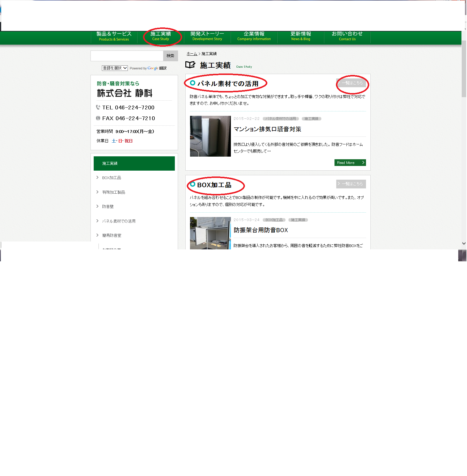Click 一覧はこちら button in パネル素材での活用 section
The image size is (467, 476).
pyautogui.click(x=351, y=83)
